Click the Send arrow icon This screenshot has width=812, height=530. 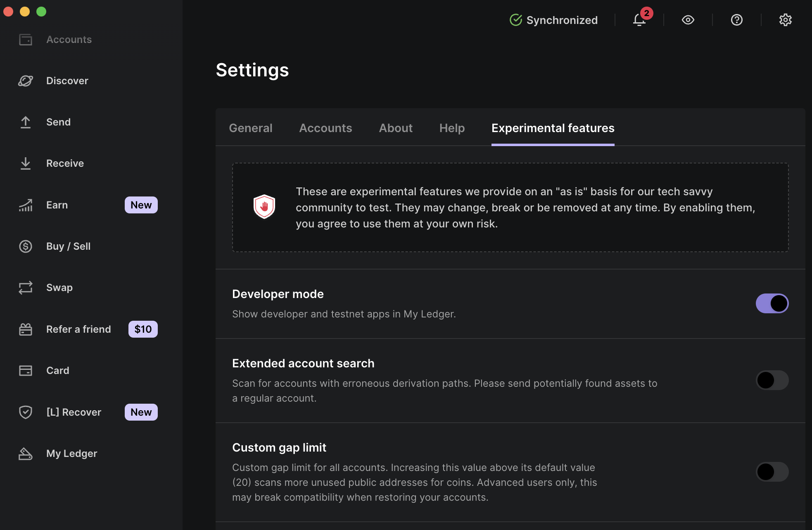click(26, 122)
